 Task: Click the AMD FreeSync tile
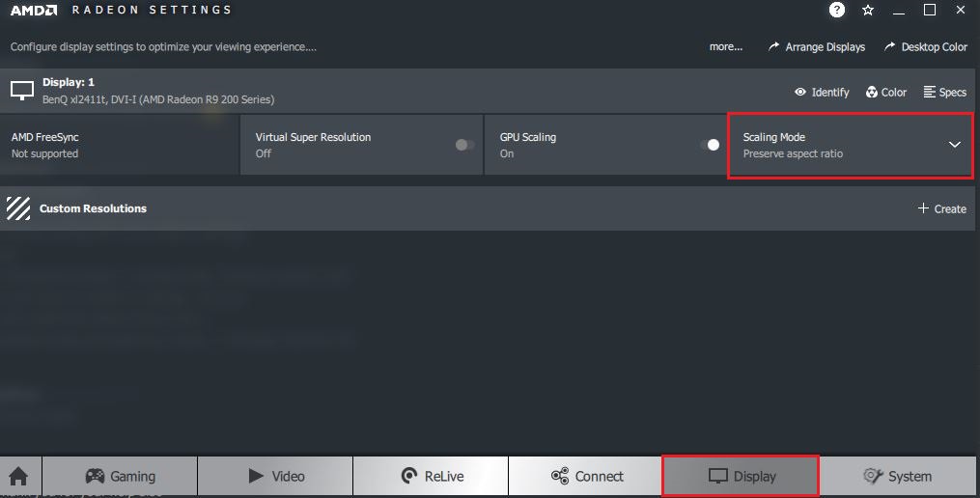click(x=120, y=146)
